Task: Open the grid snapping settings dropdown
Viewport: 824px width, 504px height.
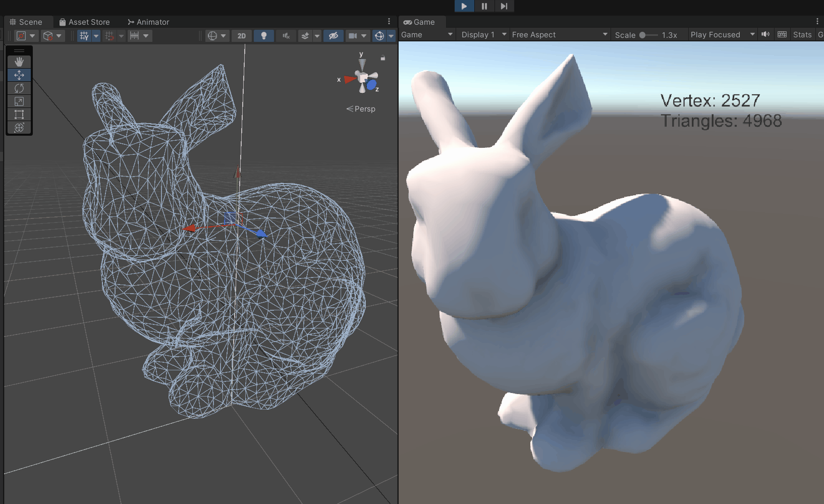Action: tap(121, 36)
